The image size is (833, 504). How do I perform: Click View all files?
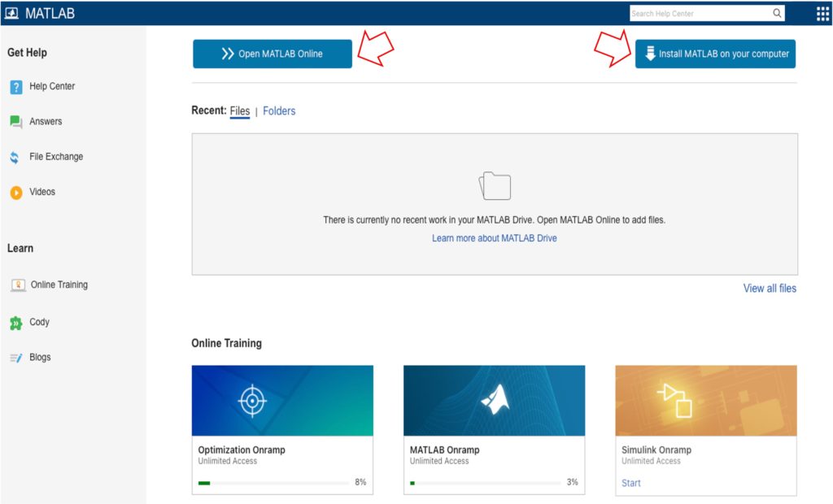(x=769, y=288)
